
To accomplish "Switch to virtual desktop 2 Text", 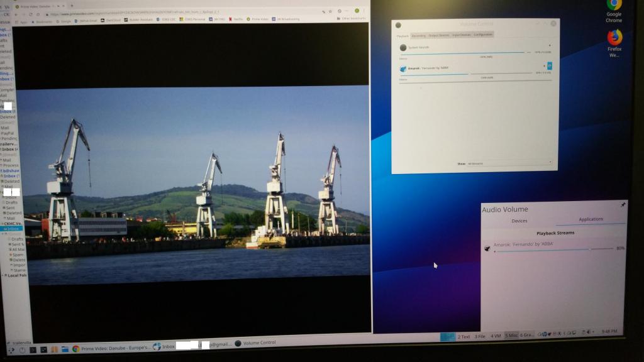I will (x=464, y=337).
